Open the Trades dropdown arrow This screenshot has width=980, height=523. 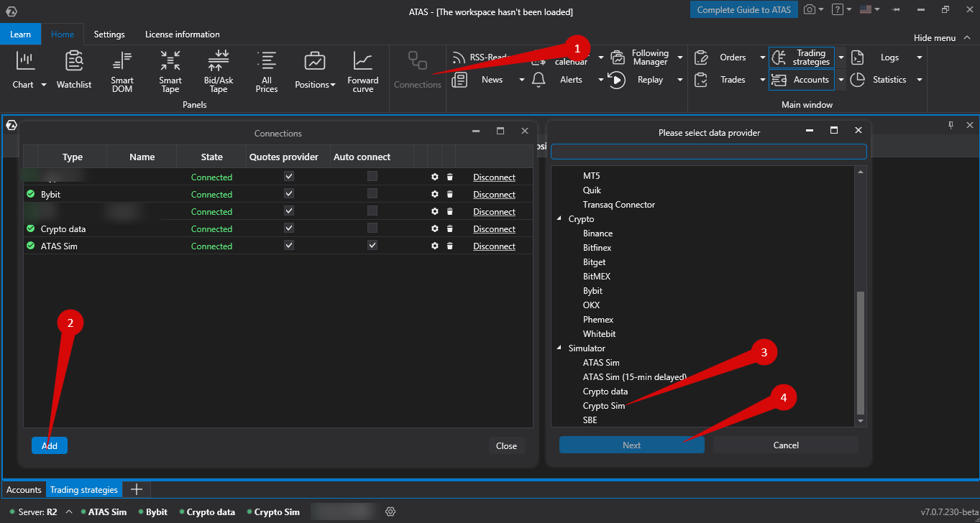click(x=763, y=80)
